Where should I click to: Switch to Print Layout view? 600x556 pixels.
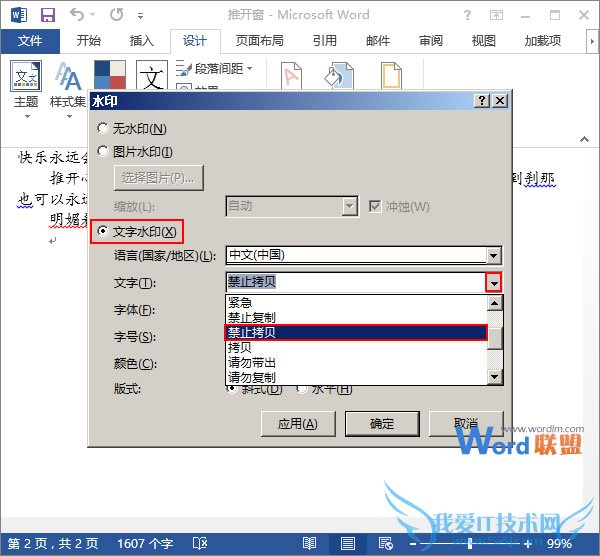point(347,544)
